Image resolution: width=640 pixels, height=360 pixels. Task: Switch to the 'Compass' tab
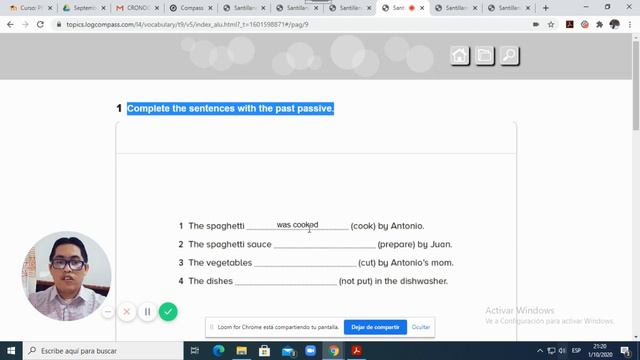tap(190, 8)
